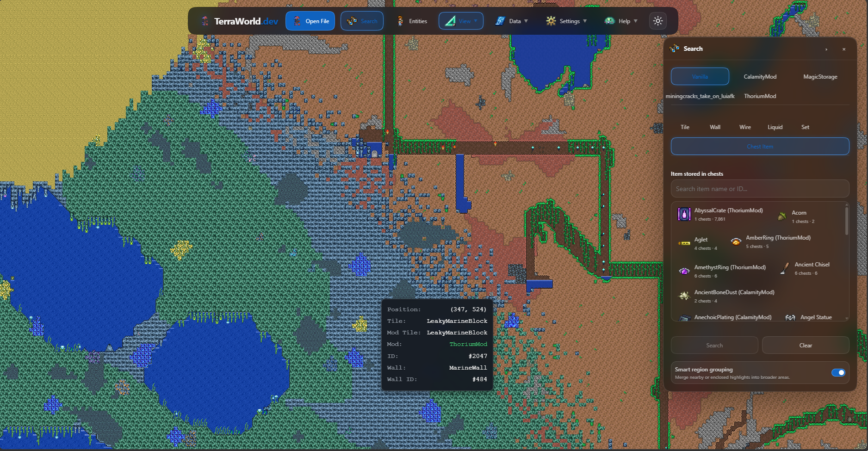Click the 'Item stored in chests' label
The width and height of the screenshot is (868, 451).
tap(697, 174)
